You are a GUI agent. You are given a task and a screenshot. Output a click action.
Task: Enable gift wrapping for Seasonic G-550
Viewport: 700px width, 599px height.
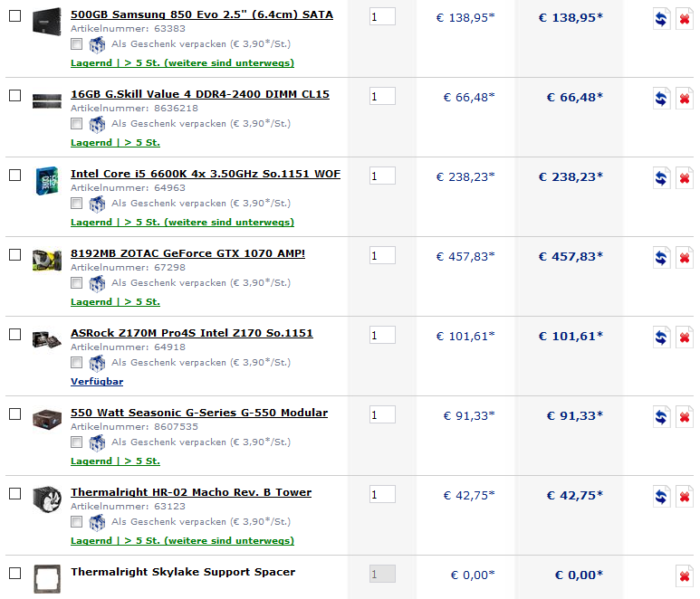pyautogui.click(x=77, y=442)
